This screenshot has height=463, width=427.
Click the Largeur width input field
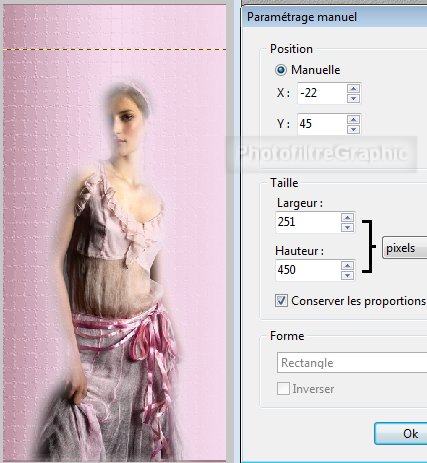pyautogui.click(x=308, y=222)
